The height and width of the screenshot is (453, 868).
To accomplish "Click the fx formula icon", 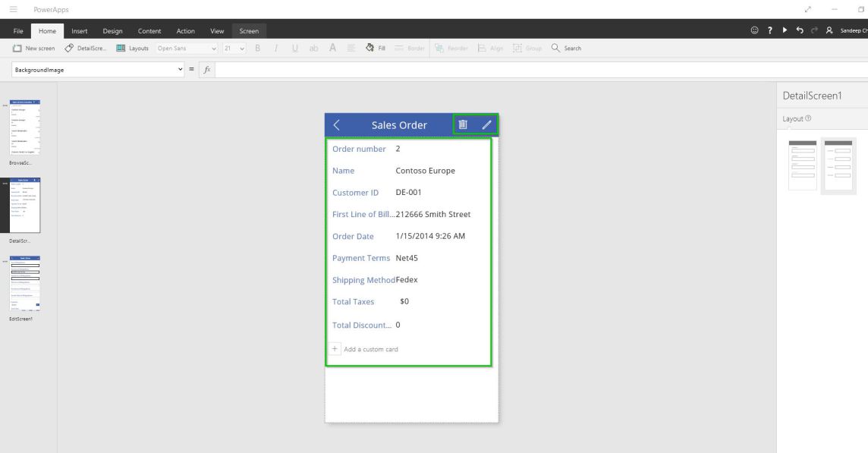I will [207, 69].
